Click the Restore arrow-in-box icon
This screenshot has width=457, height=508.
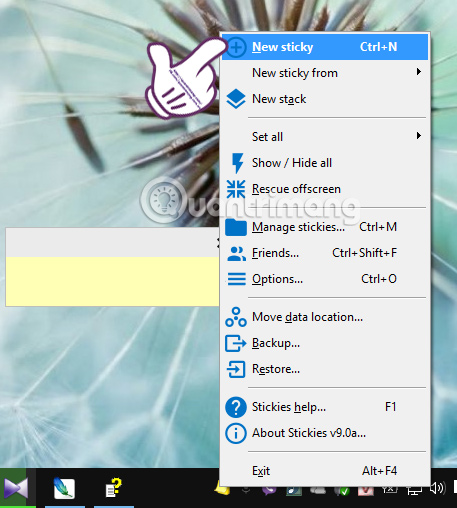click(x=236, y=369)
